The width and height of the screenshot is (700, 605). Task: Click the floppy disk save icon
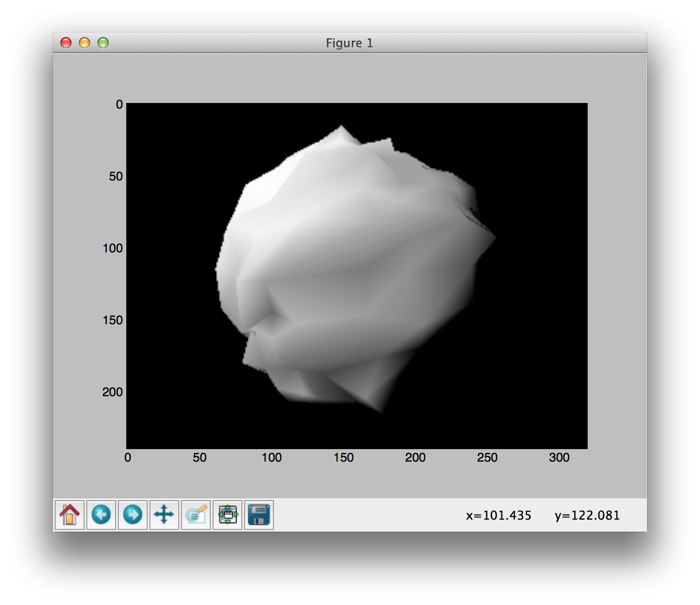(x=259, y=515)
